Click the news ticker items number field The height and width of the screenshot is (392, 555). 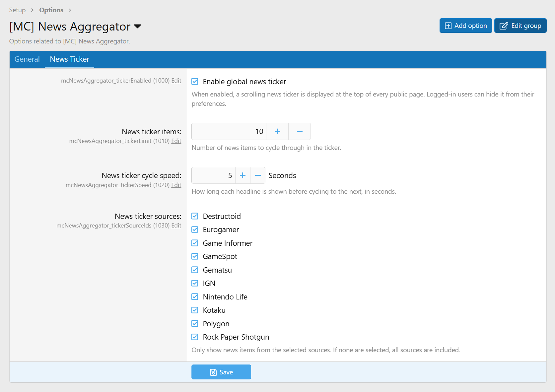coord(229,131)
